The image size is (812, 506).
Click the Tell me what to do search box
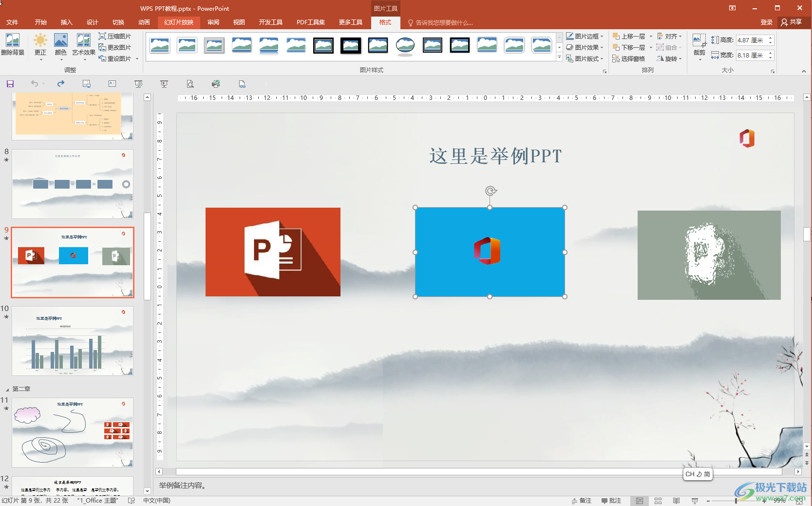(441, 23)
